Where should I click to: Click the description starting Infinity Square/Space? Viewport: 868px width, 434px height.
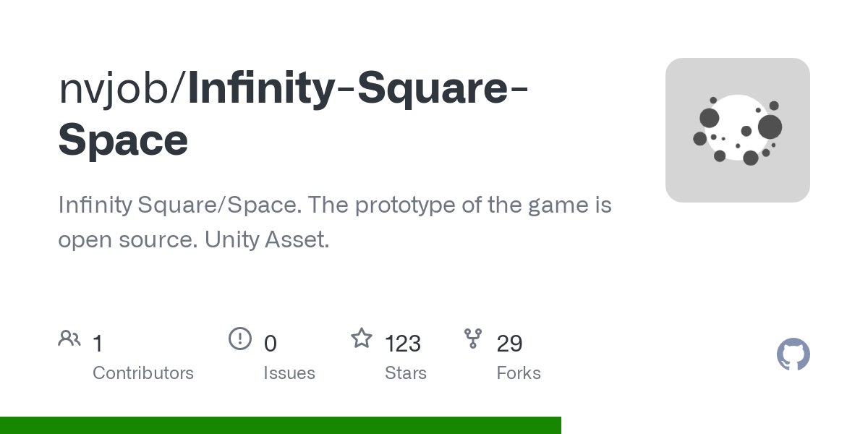(335, 222)
